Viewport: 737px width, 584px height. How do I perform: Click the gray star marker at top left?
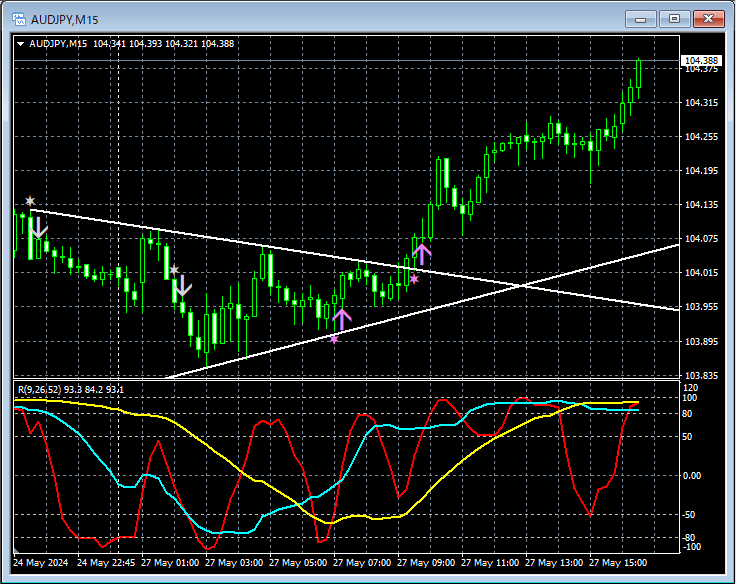coord(30,201)
